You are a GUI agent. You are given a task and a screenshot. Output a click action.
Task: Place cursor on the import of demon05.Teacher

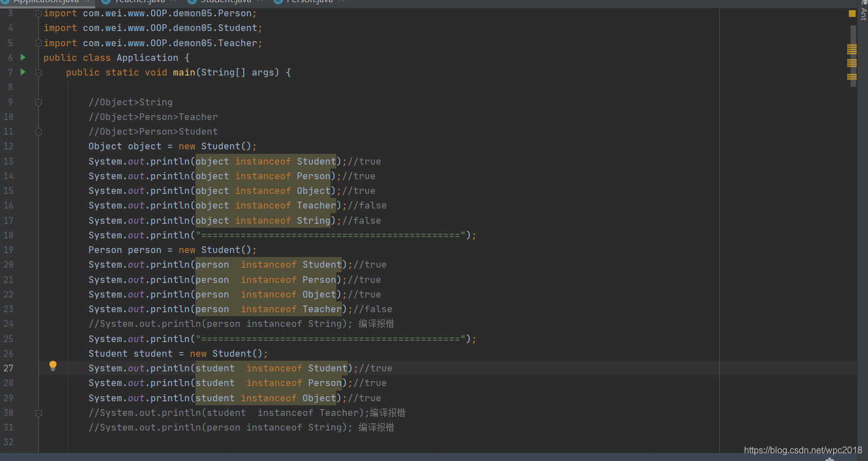[153, 43]
